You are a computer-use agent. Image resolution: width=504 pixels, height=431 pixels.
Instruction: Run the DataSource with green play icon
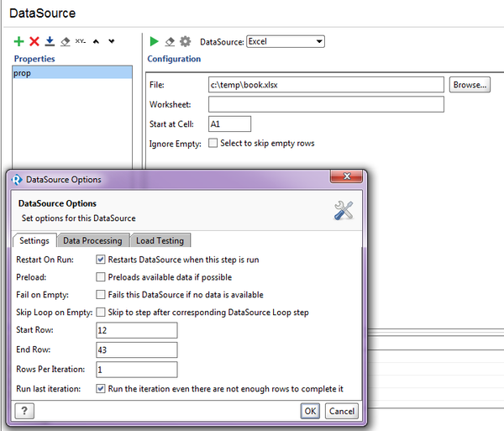pyautogui.click(x=154, y=41)
